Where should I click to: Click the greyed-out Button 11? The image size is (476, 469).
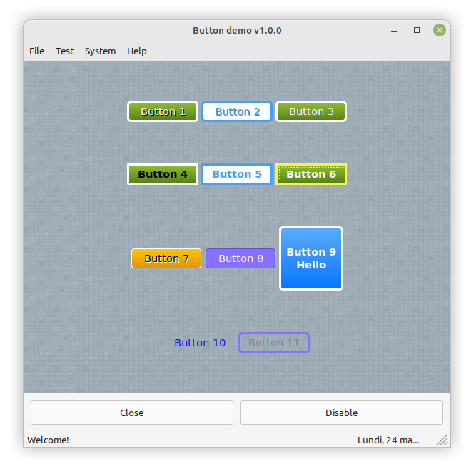(x=274, y=343)
